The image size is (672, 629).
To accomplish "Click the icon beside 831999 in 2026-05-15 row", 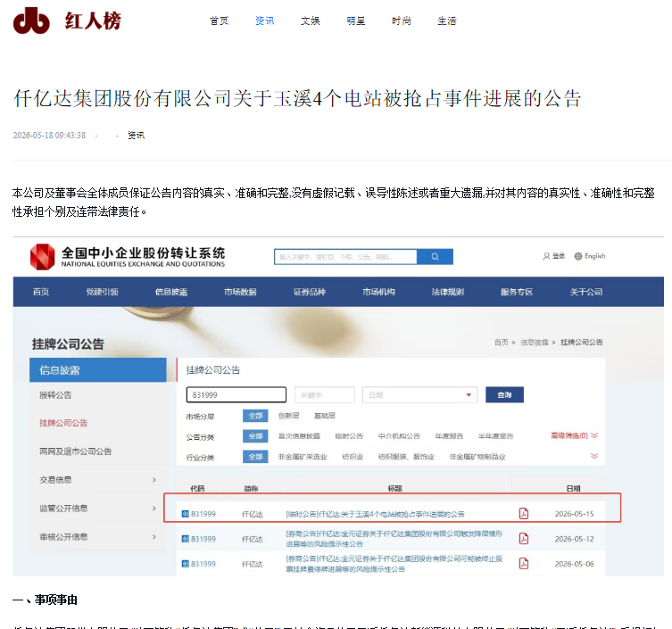I will [186, 514].
